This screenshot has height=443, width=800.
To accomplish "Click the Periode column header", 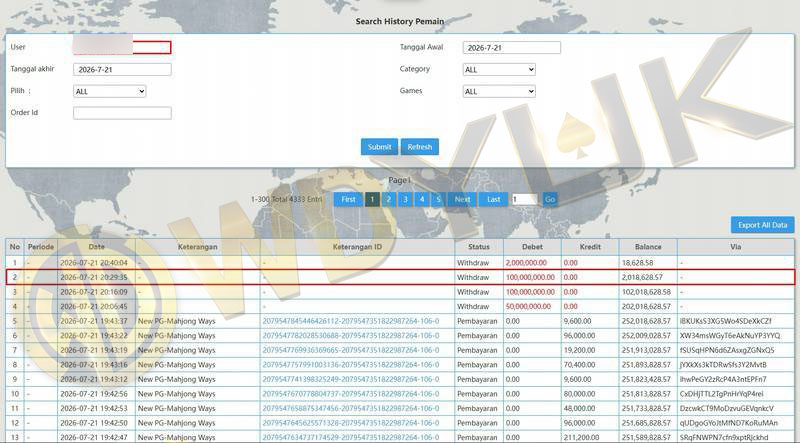I will 41,247.
